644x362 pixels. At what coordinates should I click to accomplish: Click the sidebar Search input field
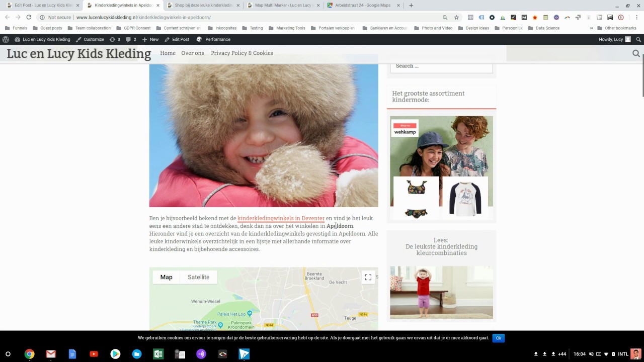pos(441,66)
